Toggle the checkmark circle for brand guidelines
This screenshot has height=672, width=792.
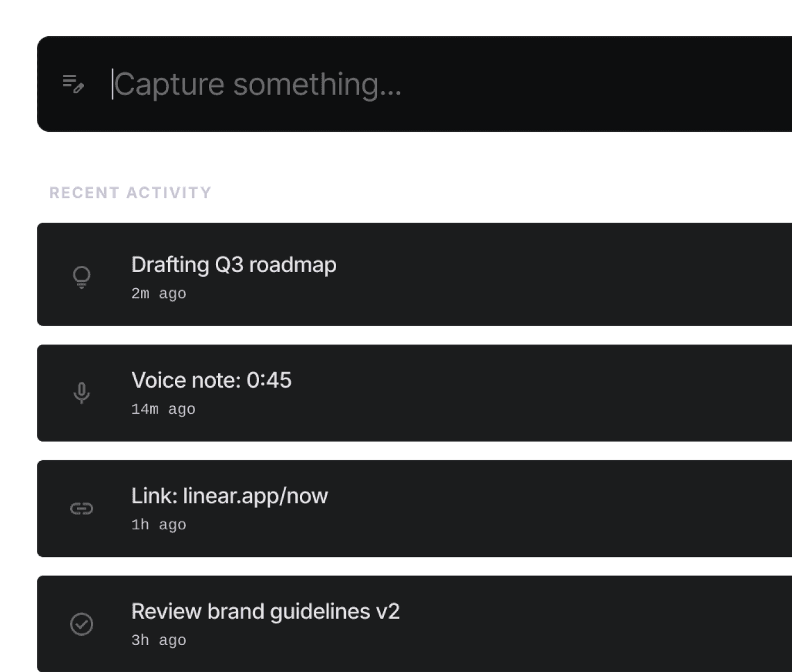coord(82,624)
